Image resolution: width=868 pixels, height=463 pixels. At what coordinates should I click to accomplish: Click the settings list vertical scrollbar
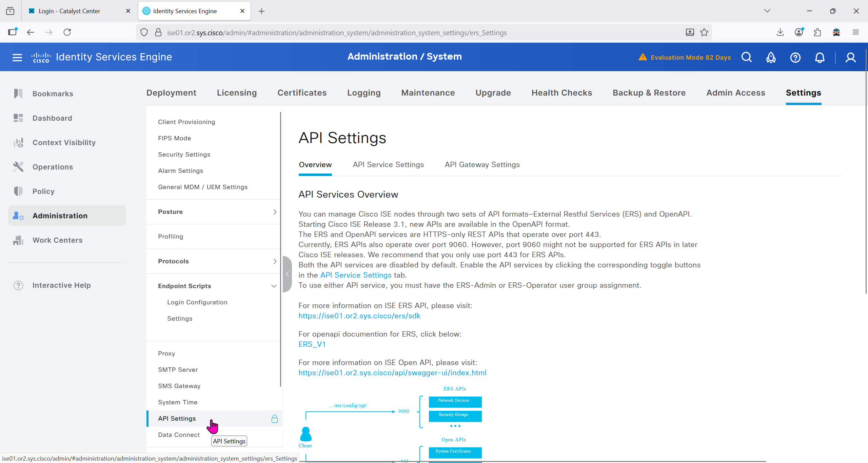point(280,249)
